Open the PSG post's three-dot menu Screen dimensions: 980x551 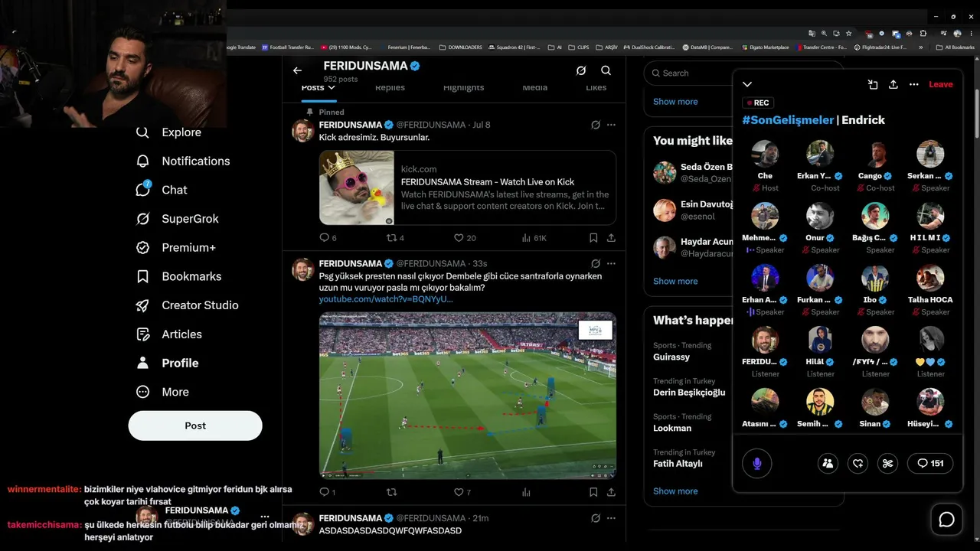(x=611, y=263)
